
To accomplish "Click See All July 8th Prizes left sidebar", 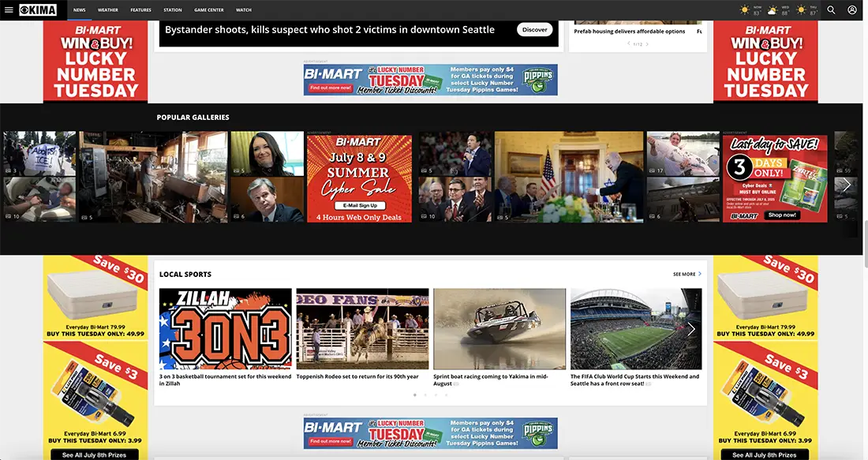I will (95, 454).
